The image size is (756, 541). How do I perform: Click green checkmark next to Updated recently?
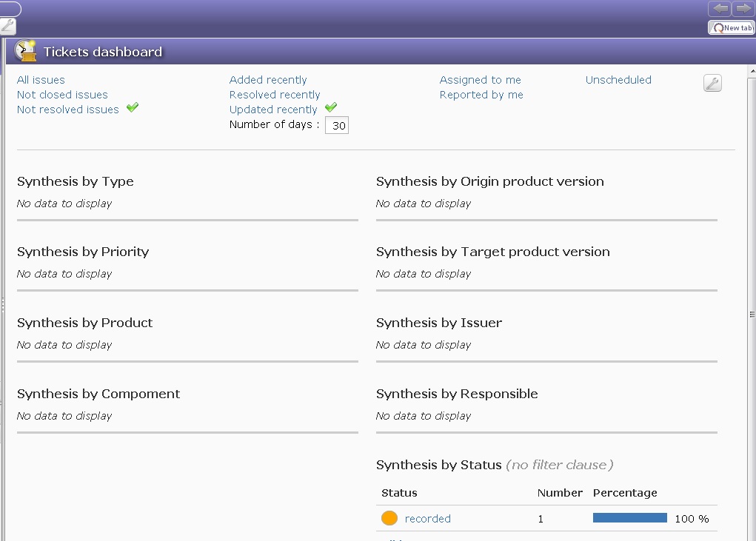(x=331, y=108)
